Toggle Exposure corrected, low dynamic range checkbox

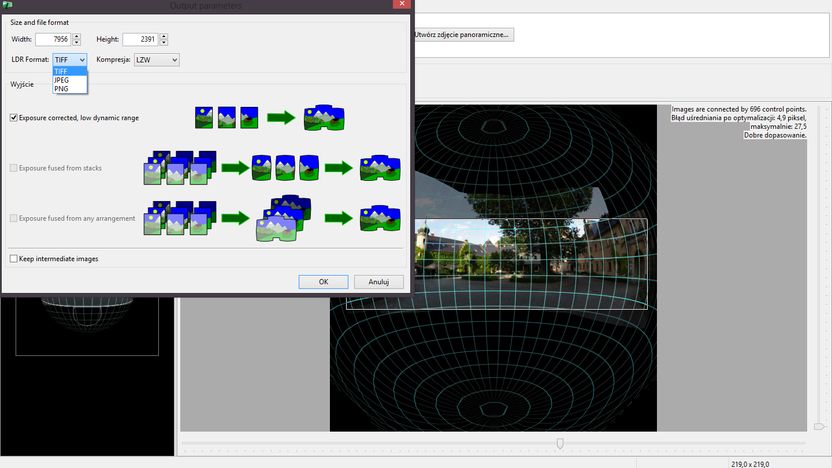pos(14,118)
